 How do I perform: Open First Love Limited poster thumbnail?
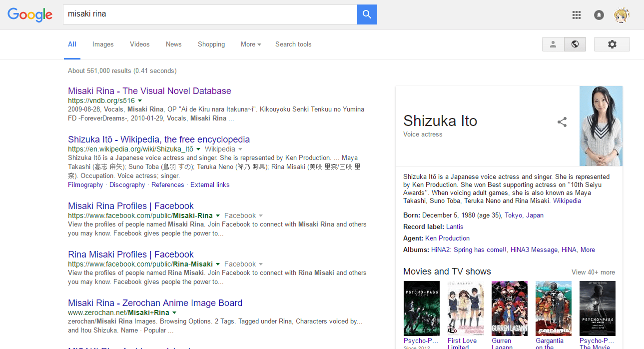[x=466, y=308]
